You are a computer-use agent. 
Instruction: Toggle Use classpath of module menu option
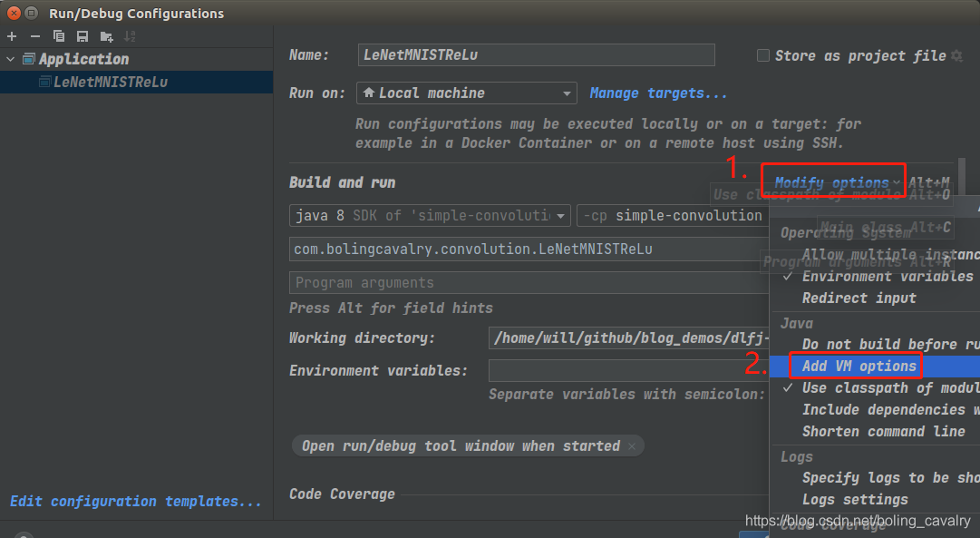(x=888, y=387)
